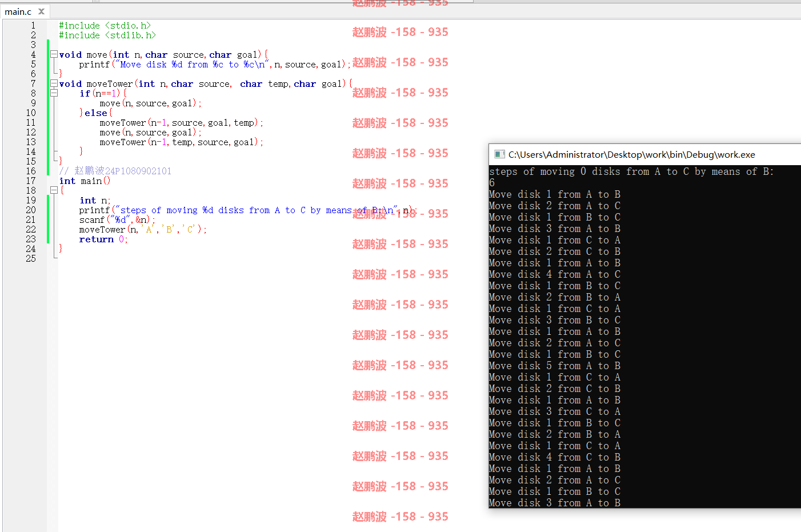Viewport: 801px width, 532px height.
Task: Click the input value 6 in console
Action: coord(492,183)
